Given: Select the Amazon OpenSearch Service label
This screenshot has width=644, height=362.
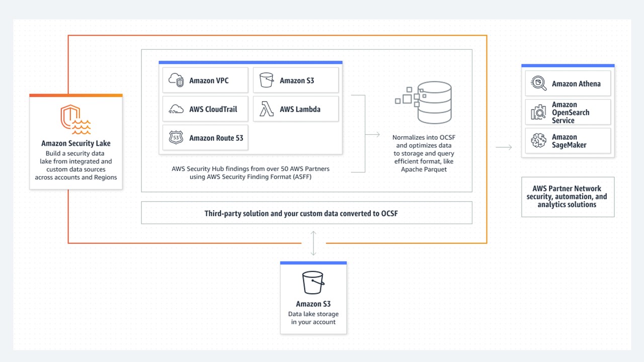Looking at the screenshot, I should tap(571, 113).
